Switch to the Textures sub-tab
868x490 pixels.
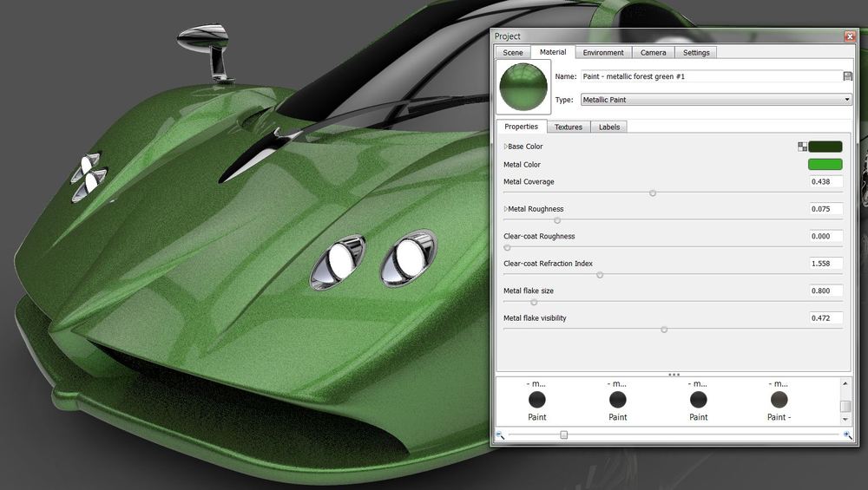point(569,127)
